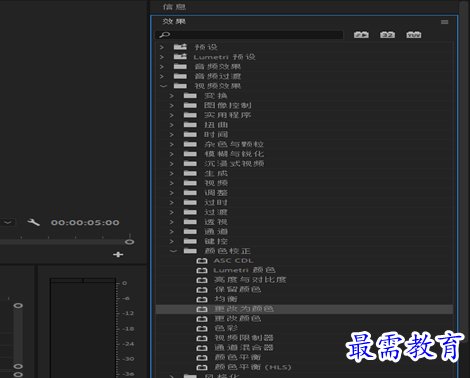
Task: Expand the 音频过渡 folder arrow
Action: 162,76
